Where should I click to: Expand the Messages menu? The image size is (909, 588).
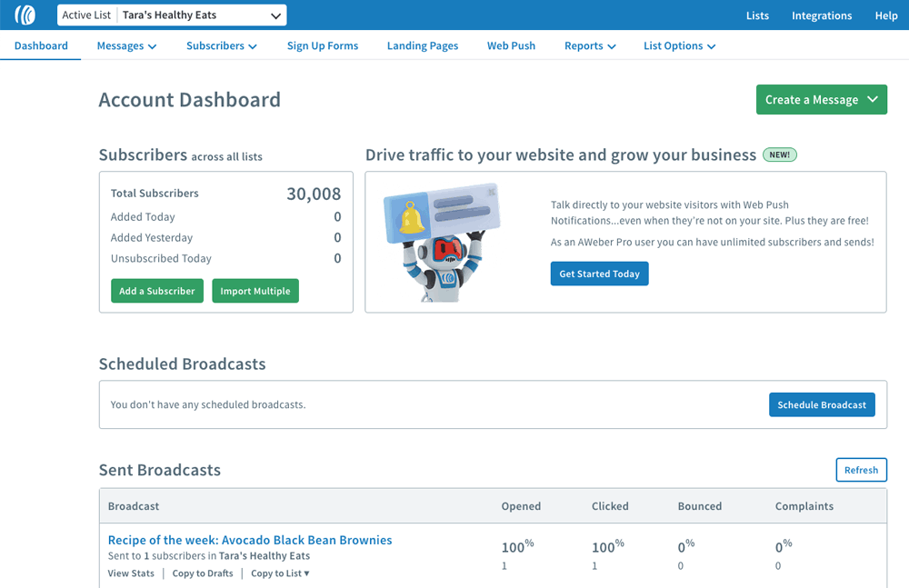126,45
